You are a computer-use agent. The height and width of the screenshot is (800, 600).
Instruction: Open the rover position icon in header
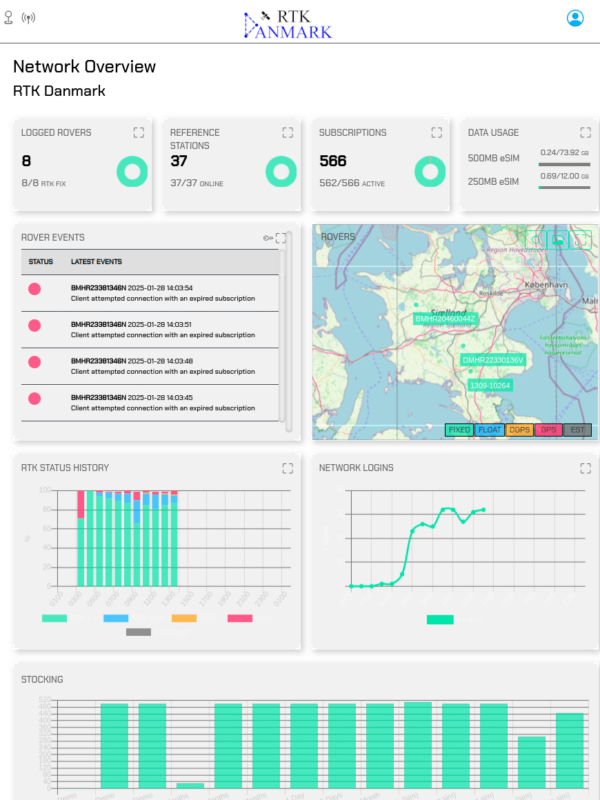(x=8, y=18)
